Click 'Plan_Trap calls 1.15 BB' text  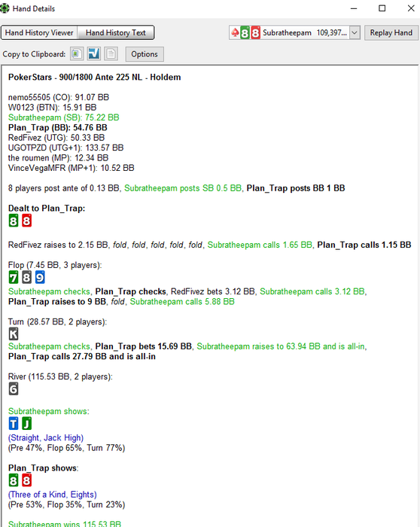click(364, 245)
